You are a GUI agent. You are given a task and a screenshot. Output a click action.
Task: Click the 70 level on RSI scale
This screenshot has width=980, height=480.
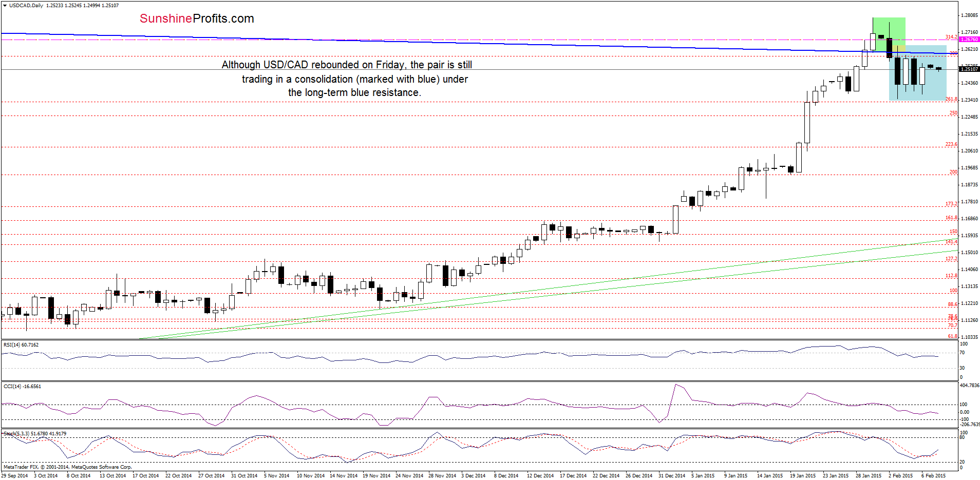pos(963,353)
